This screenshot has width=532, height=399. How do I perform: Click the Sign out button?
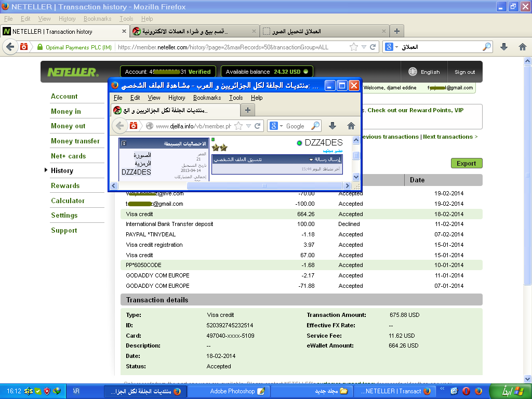click(x=464, y=72)
